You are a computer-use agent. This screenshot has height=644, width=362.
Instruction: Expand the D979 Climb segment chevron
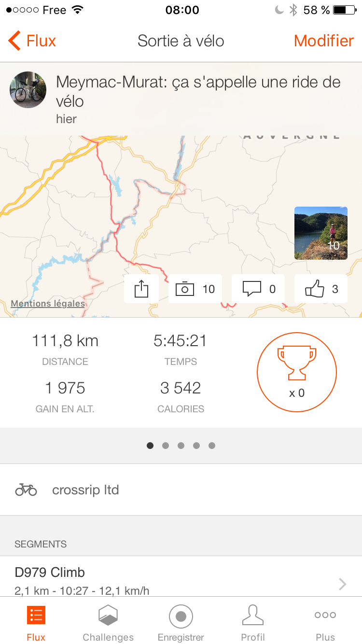[342, 584]
